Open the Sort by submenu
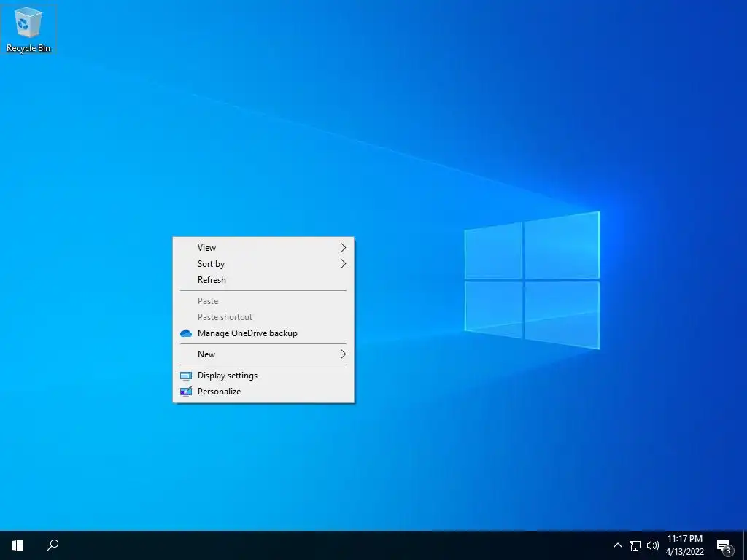The image size is (747, 560). click(263, 264)
